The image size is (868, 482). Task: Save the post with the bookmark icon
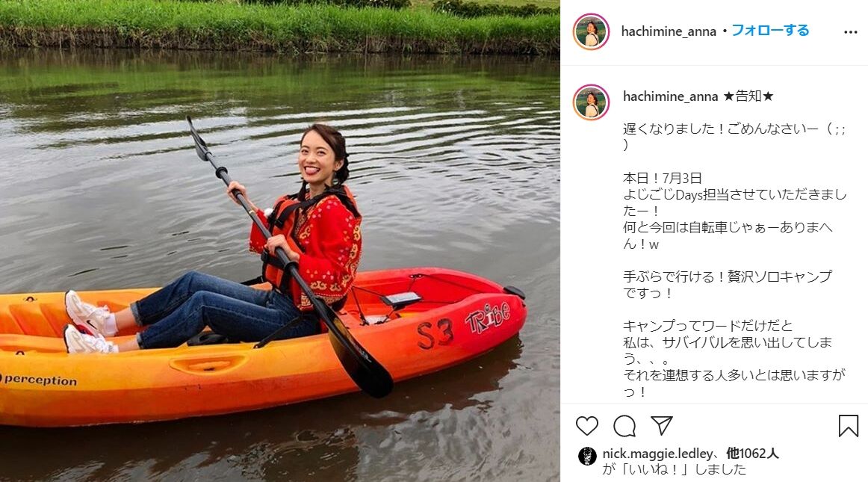(848, 425)
